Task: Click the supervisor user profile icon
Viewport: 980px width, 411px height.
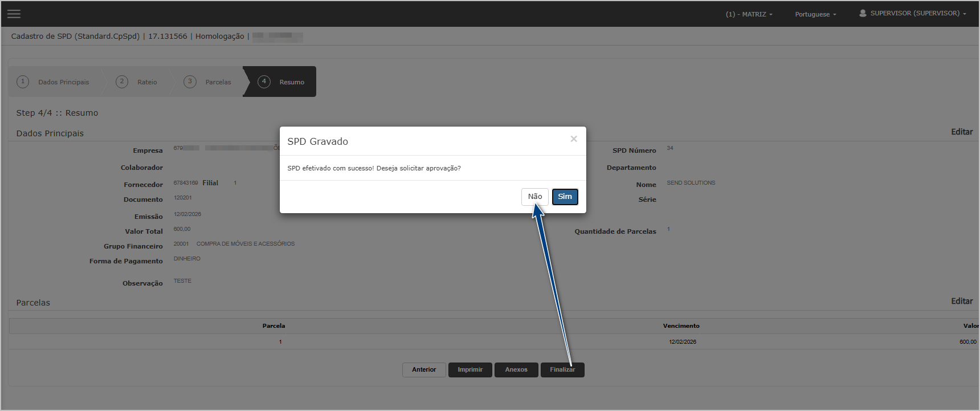Action: pos(863,13)
